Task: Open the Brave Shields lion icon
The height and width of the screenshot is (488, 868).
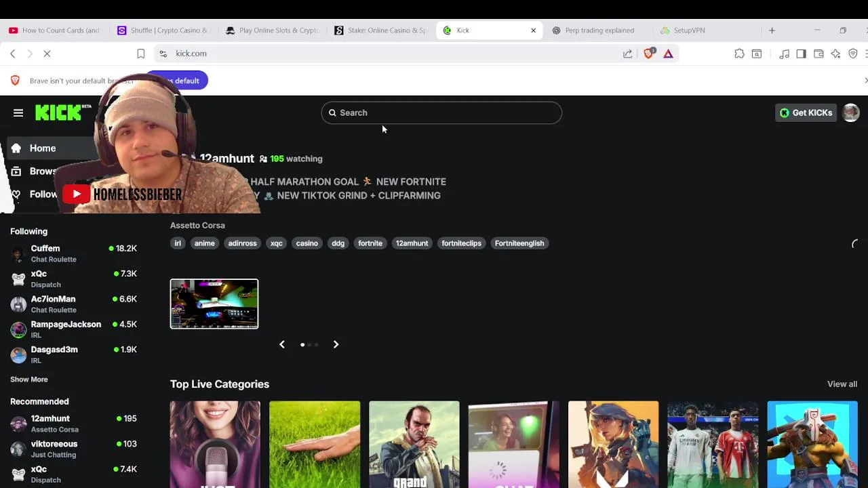Action: pos(649,54)
